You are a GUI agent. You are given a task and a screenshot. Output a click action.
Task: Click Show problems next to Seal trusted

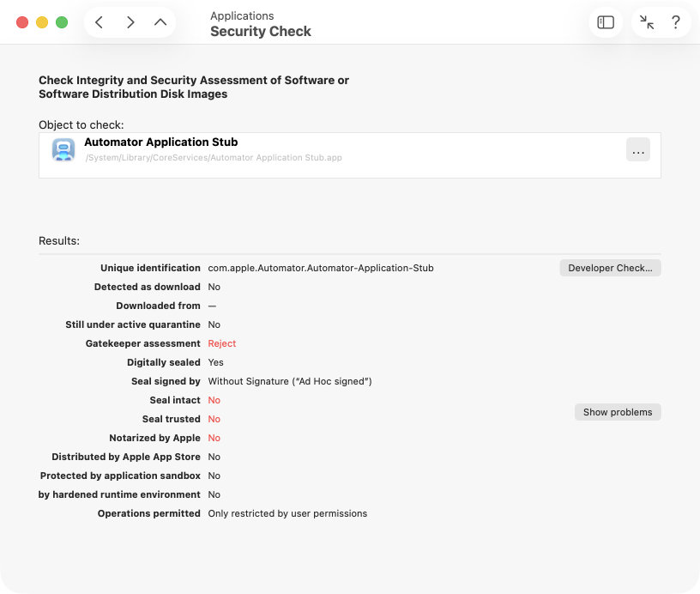click(618, 412)
